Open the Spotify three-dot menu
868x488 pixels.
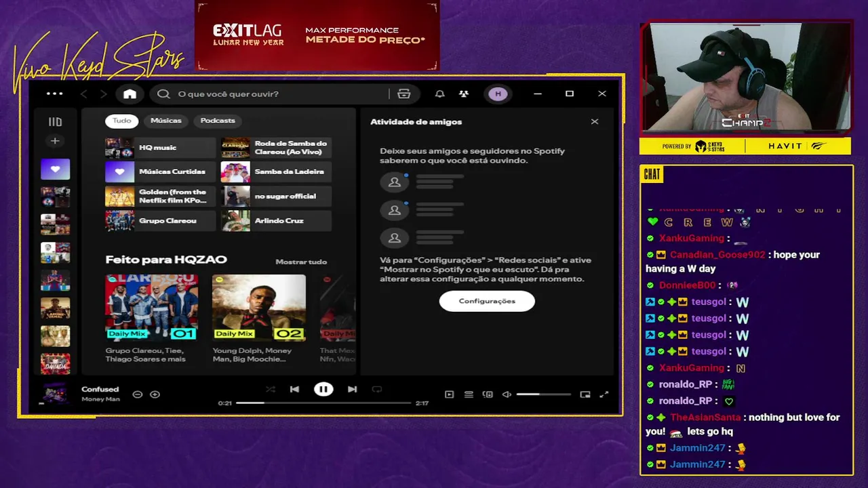coord(54,94)
